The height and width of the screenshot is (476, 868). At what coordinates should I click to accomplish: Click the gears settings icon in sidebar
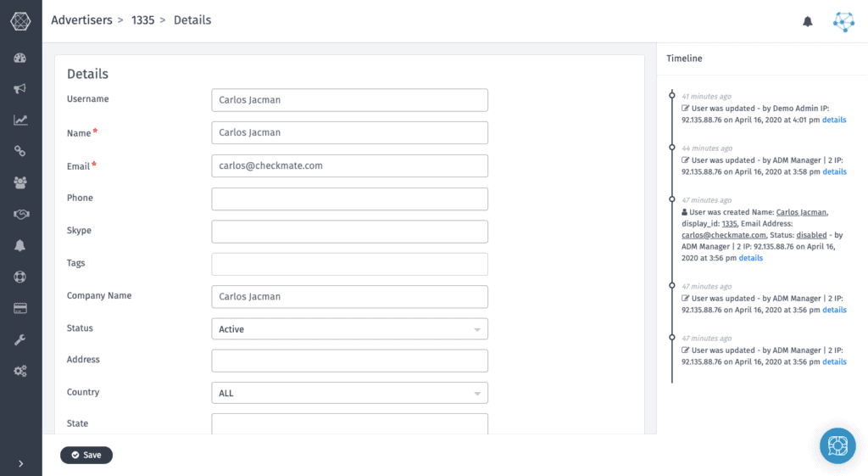20,371
